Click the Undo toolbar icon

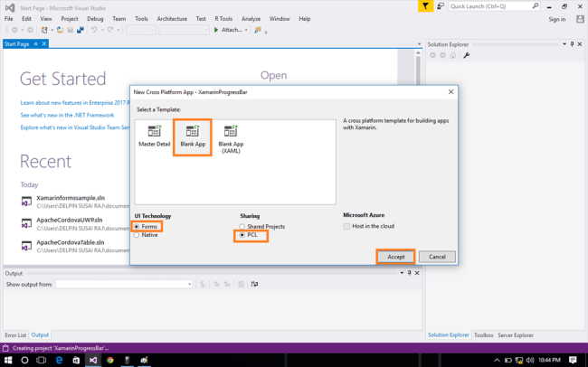coord(94,30)
